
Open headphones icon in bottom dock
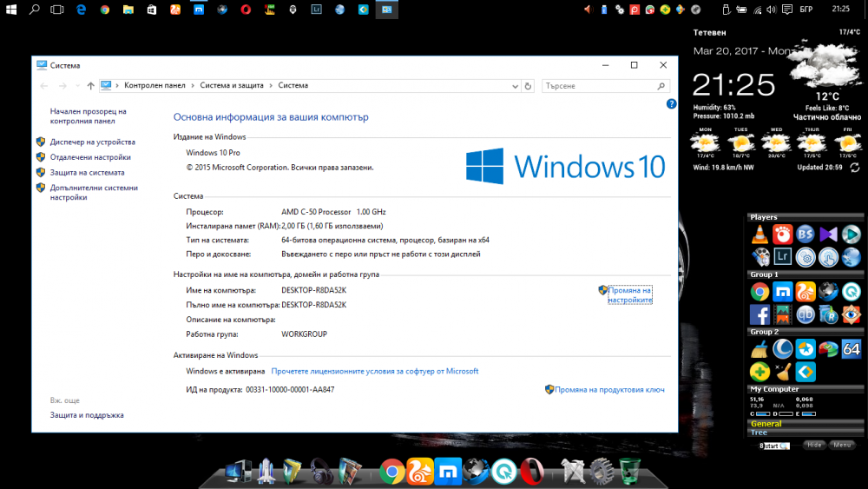click(x=322, y=472)
